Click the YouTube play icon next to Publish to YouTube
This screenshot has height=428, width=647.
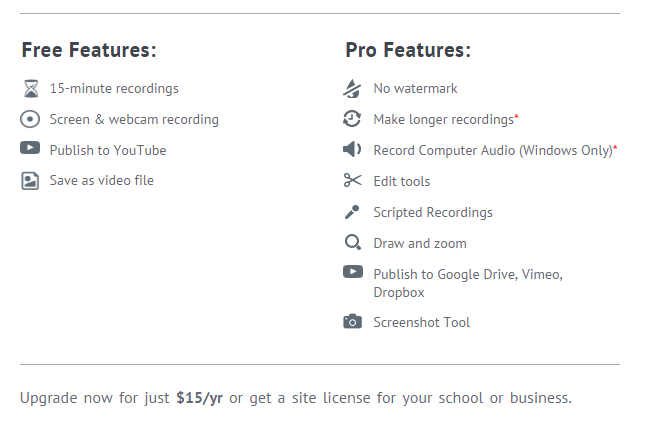30,148
